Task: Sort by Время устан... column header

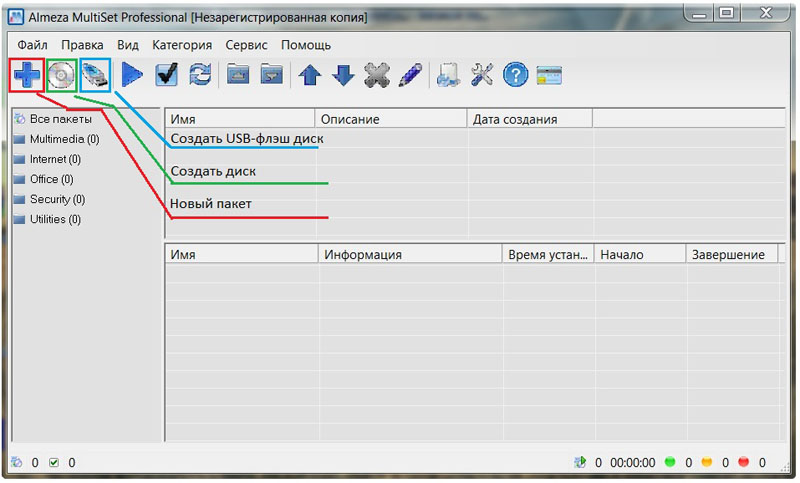Action: pyautogui.click(x=548, y=254)
